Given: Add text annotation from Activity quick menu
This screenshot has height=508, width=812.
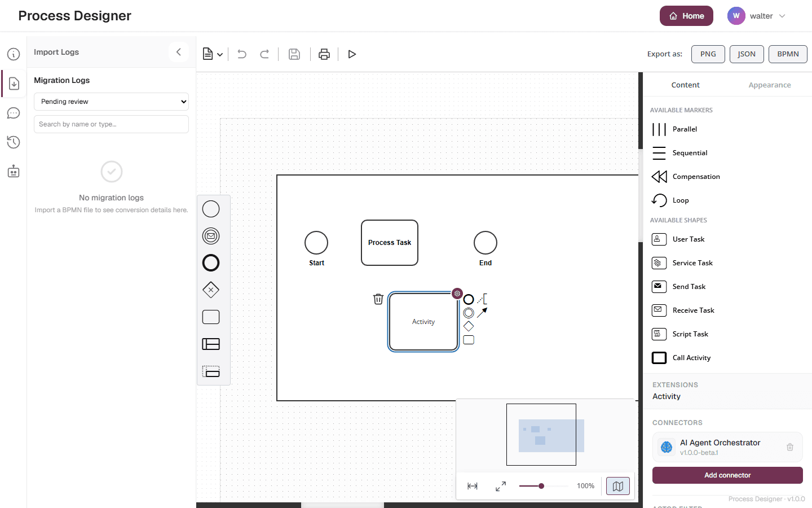Looking at the screenshot, I should tap(482, 300).
